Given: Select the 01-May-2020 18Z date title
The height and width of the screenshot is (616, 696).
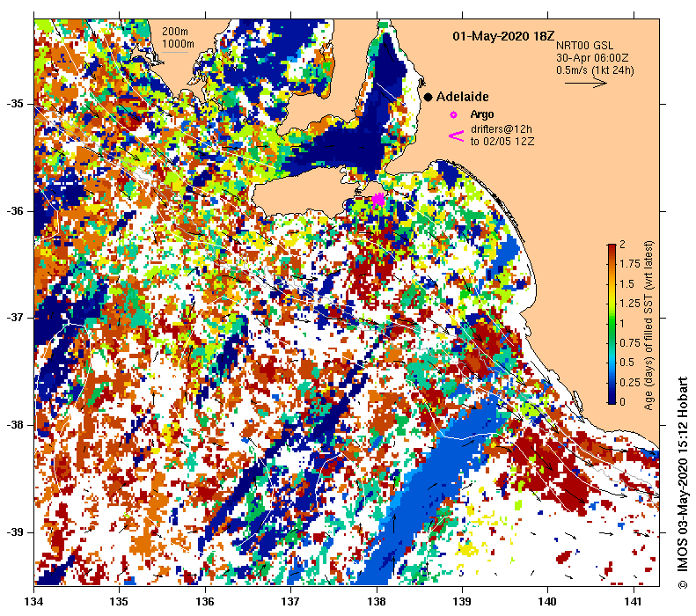Looking at the screenshot, I should pos(503,37).
